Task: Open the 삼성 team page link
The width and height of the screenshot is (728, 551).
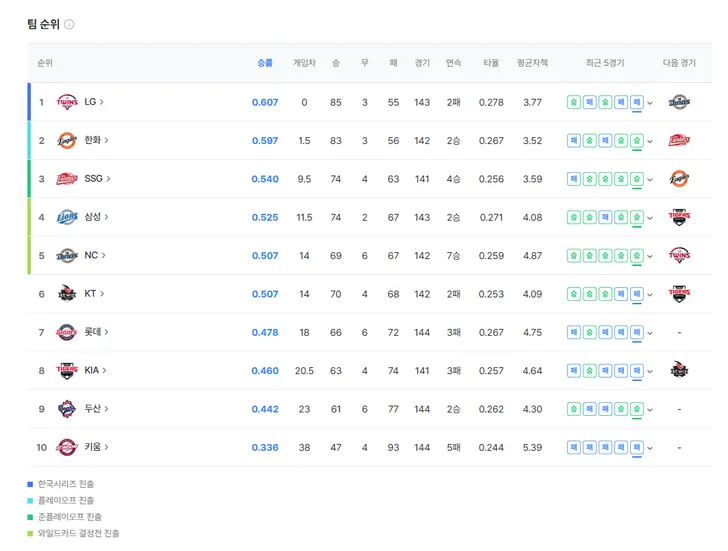Action: click(96, 217)
